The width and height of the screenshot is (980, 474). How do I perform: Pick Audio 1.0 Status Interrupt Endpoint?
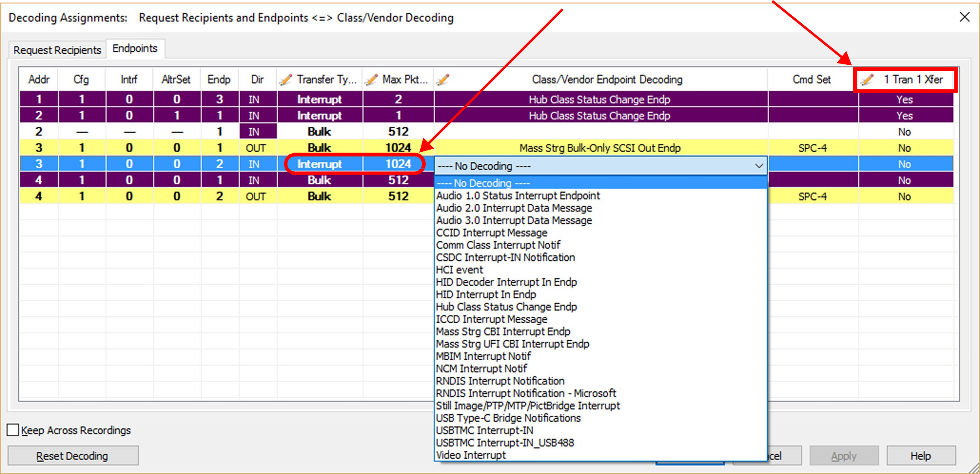518,196
